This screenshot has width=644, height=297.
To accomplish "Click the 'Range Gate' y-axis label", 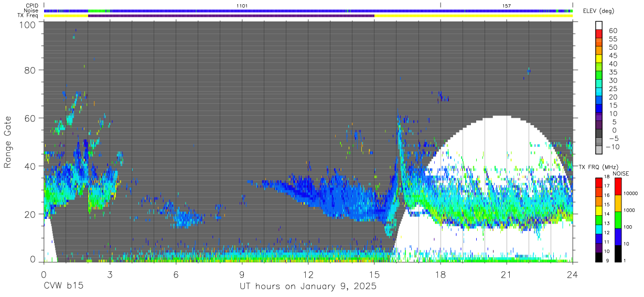I will [8, 142].
